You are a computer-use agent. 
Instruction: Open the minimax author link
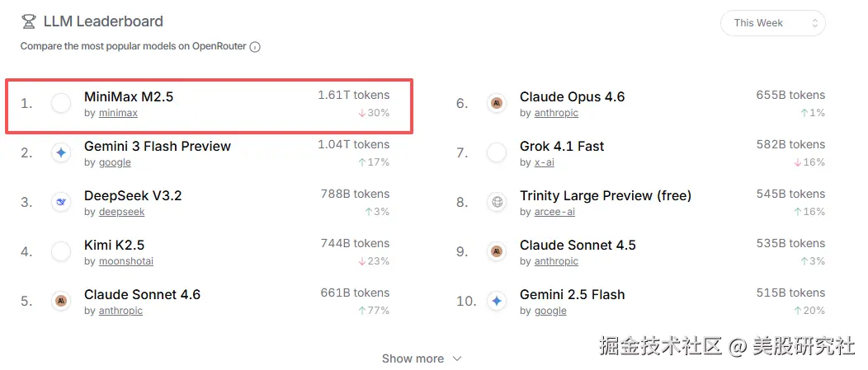coord(118,113)
